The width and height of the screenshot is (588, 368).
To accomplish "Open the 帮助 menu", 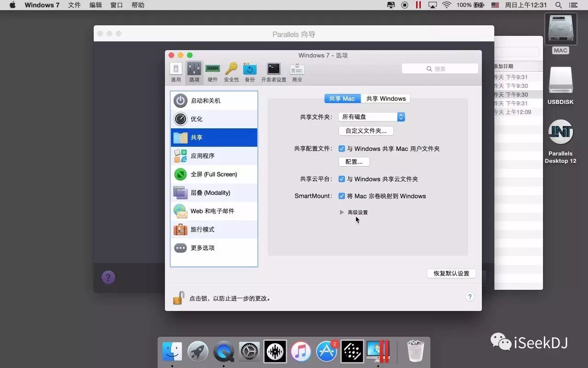I will pos(138,5).
